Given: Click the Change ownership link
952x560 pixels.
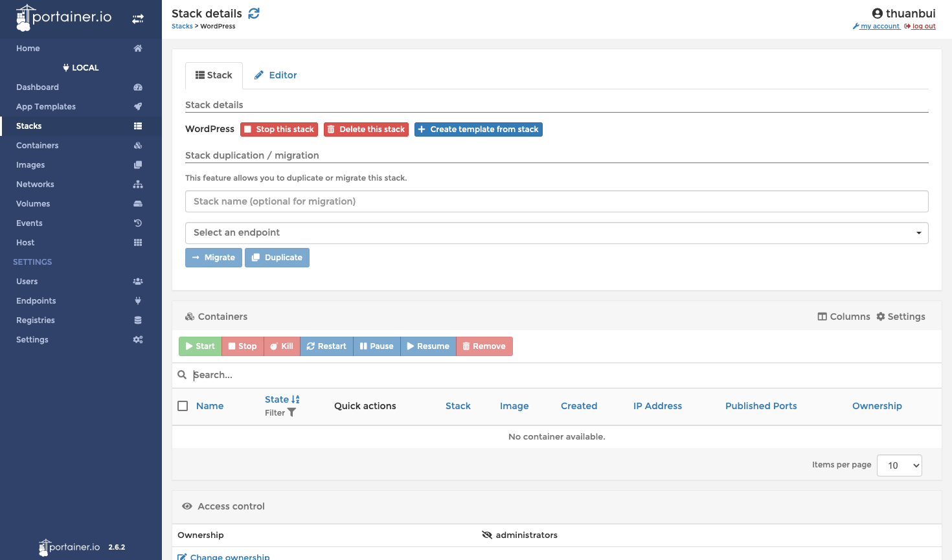Looking at the screenshot, I should coord(224,557).
